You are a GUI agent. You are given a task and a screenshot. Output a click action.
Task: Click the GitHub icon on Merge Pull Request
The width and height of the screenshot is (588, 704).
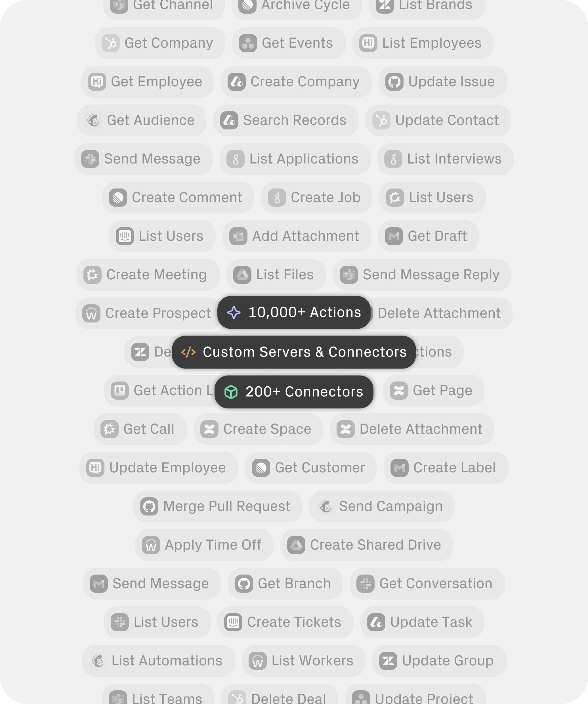[149, 506]
